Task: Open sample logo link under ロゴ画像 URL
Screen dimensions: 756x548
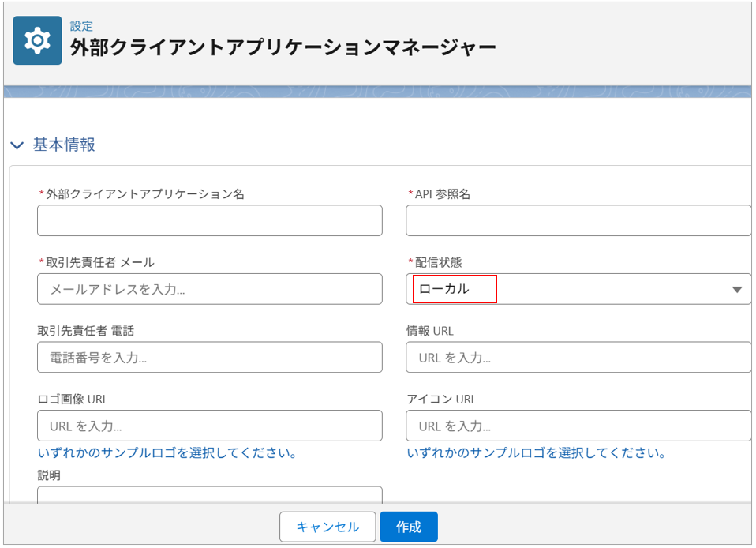Action: tap(167, 453)
